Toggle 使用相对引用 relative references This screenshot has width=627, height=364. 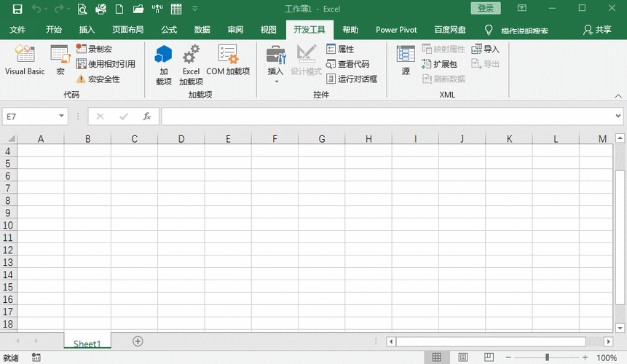[x=106, y=64]
